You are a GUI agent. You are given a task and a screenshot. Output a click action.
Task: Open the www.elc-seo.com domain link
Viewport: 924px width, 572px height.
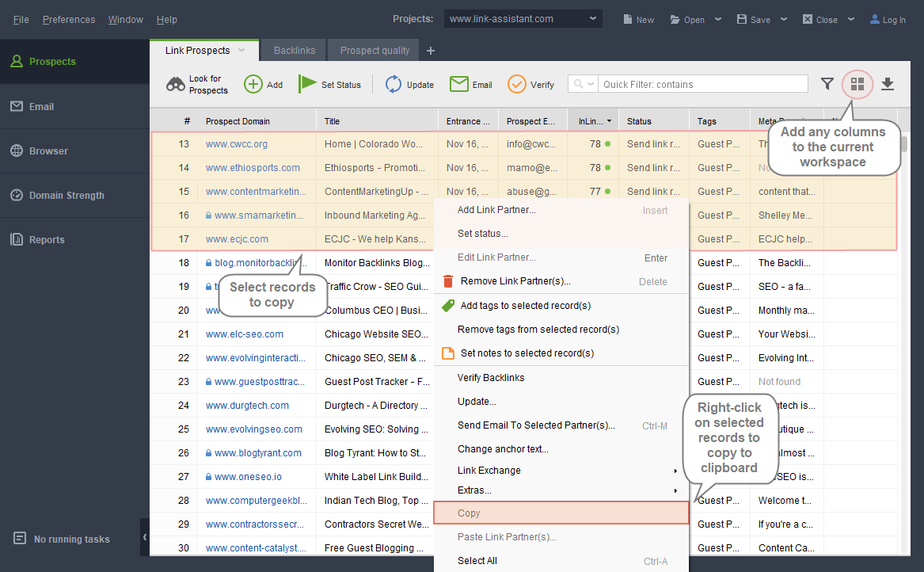click(245, 334)
